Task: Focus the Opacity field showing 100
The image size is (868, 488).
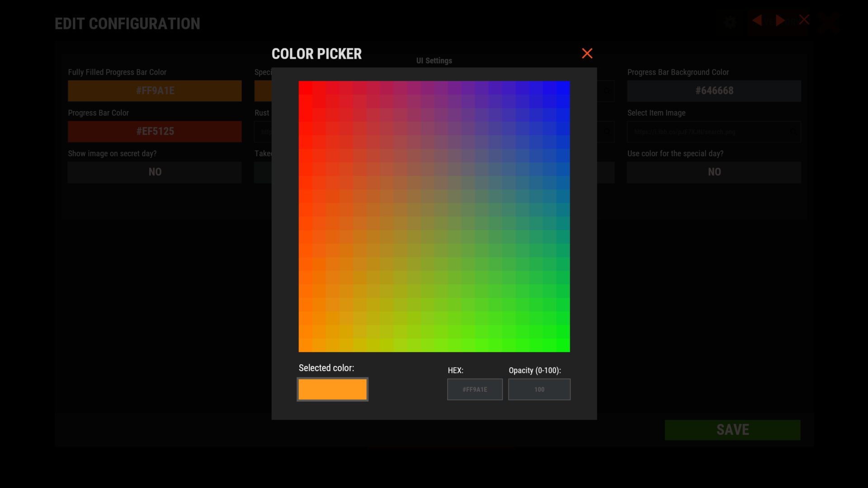Action: 539,389
